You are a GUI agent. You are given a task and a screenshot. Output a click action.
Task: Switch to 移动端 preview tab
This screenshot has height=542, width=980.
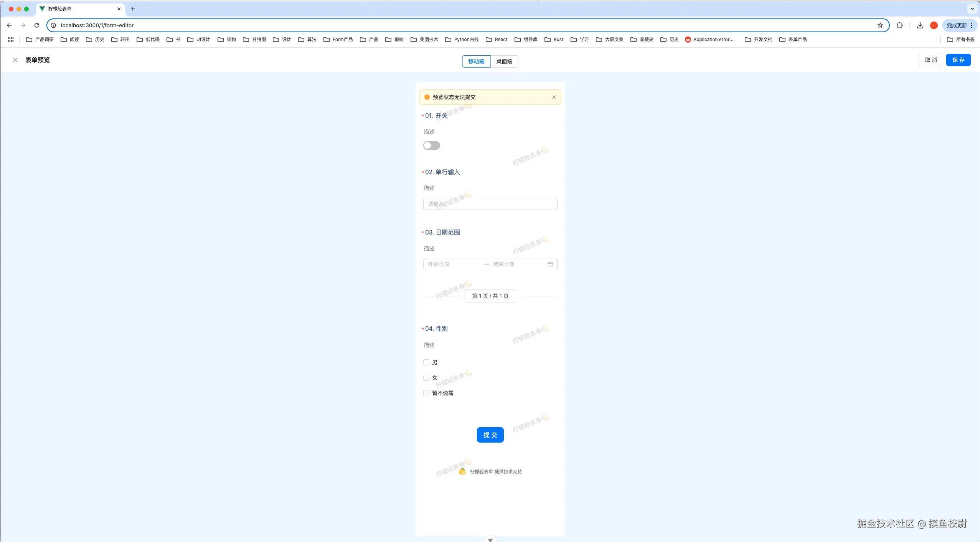tap(476, 61)
